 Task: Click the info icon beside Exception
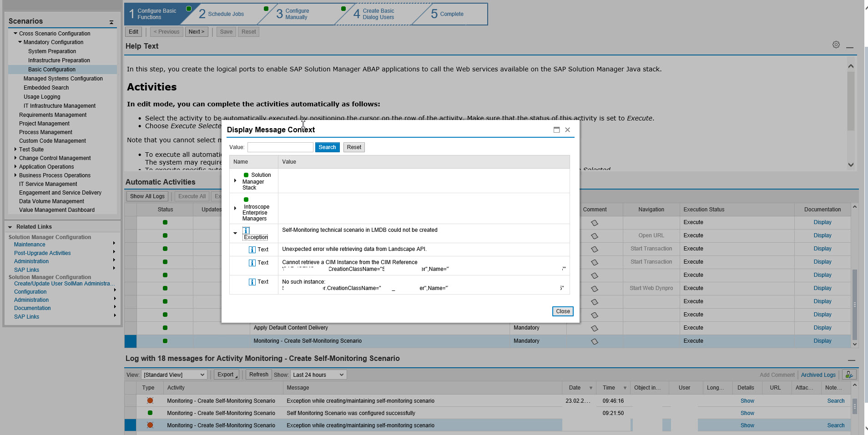pos(246,230)
